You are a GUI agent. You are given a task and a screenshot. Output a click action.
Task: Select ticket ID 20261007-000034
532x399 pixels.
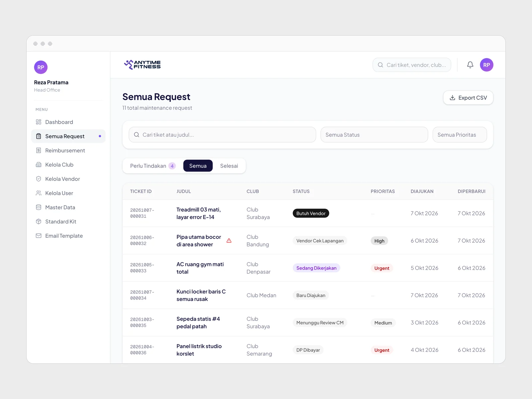tap(142, 295)
